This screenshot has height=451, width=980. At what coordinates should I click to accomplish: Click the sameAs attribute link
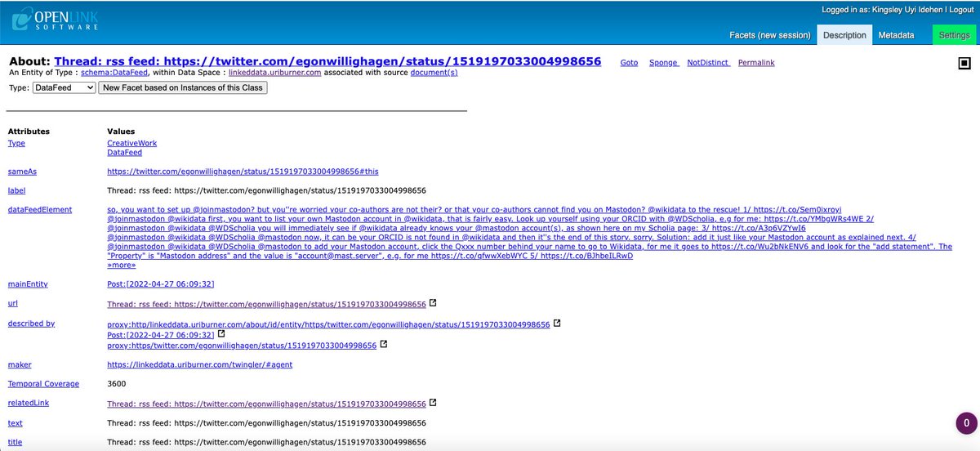pyautogui.click(x=21, y=172)
